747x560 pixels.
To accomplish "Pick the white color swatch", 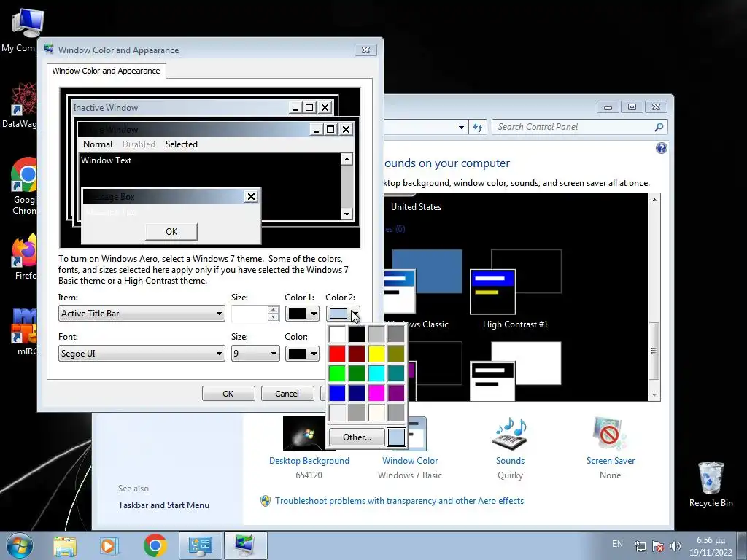I will click(x=337, y=334).
